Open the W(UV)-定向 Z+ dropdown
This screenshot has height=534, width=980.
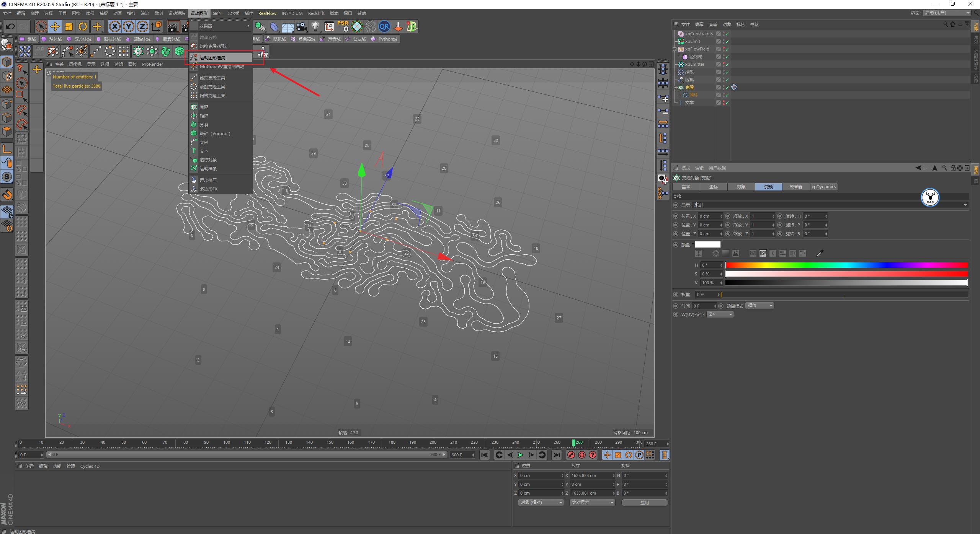click(x=720, y=314)
